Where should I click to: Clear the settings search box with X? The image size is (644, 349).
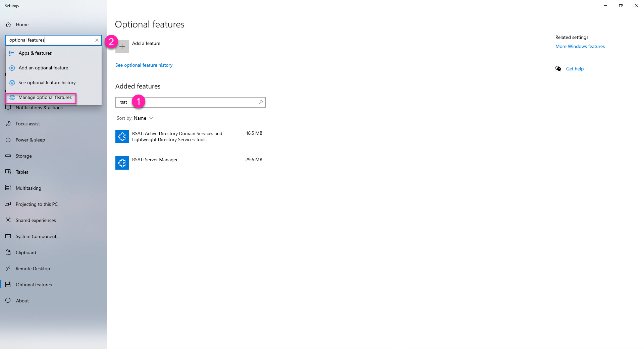click(x=97, y=40)
